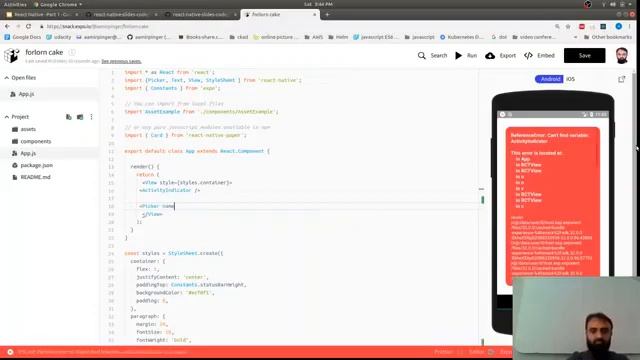Image resolution: width=640 pixels, height=360 pixels.
Task: Click the error icon in red status bar
Action: [x=10, y=352]
